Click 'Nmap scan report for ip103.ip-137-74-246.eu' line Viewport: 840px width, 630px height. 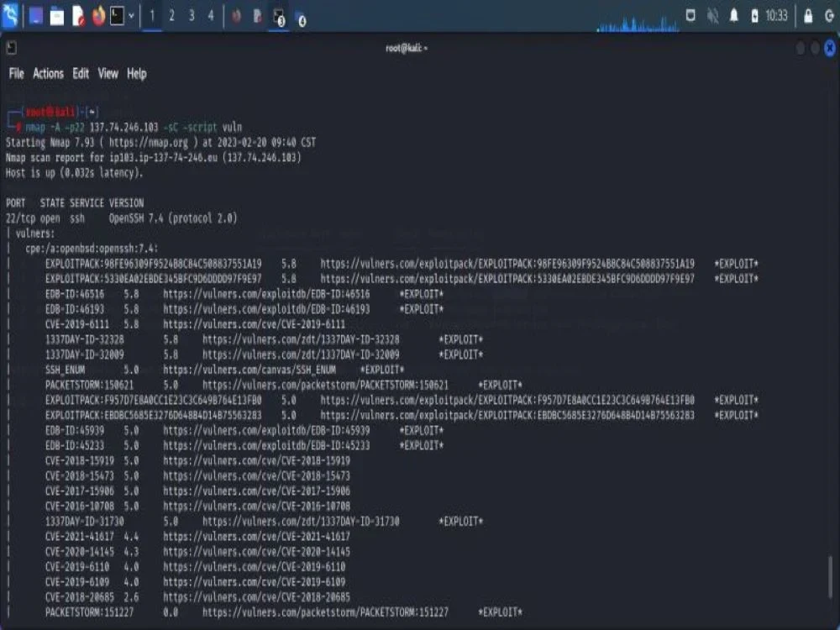[153, 158]
